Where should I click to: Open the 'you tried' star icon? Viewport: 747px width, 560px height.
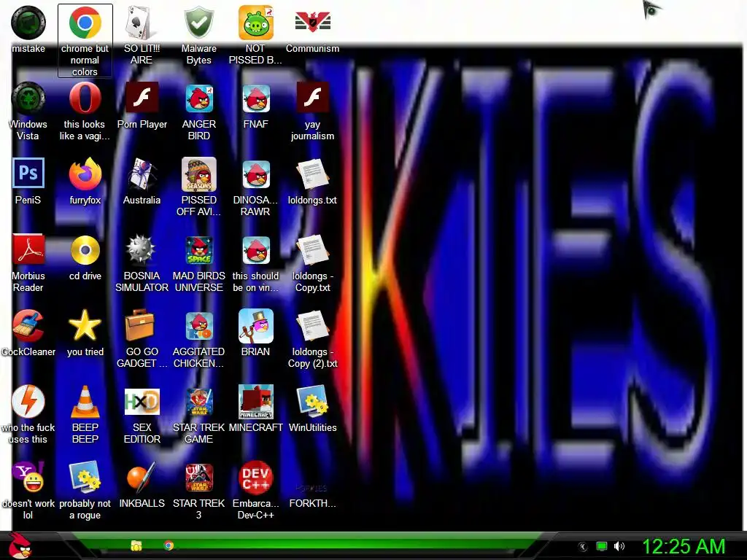[x=85, y=324]
